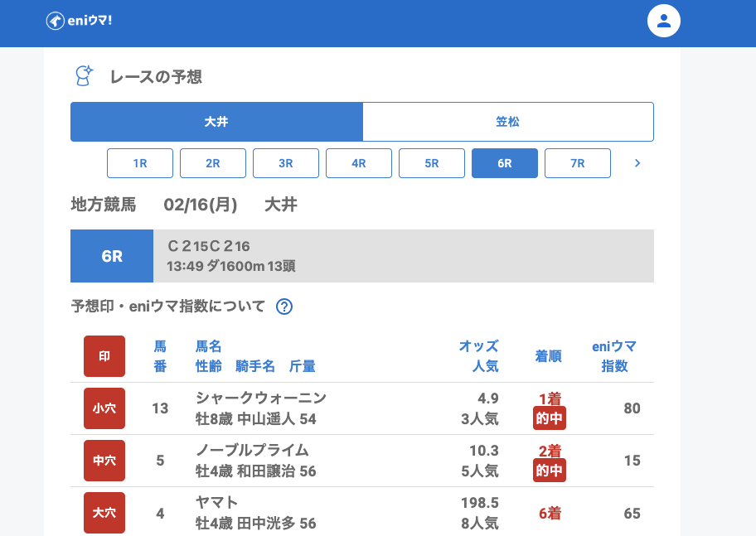The width and height of the screenshot is (756, 536).
Task: Click the 的中 badge for ノーブルプライム
Action: pos(550,471)
